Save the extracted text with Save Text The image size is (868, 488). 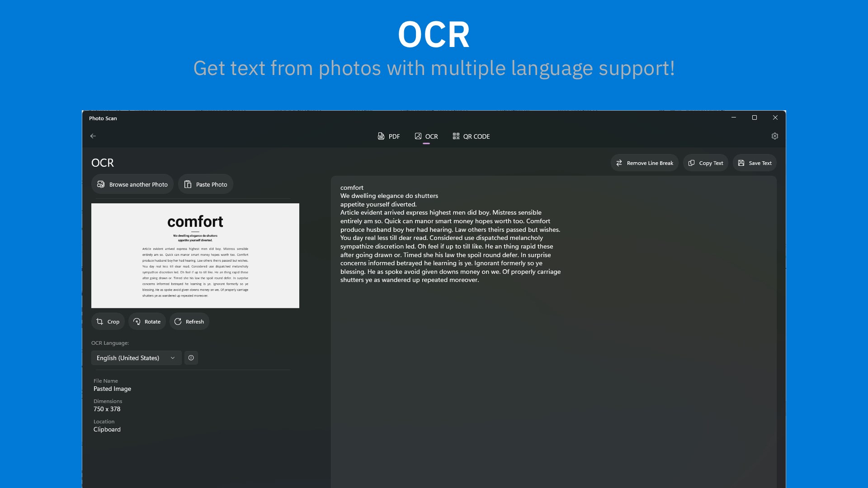[x=755, y=163]
